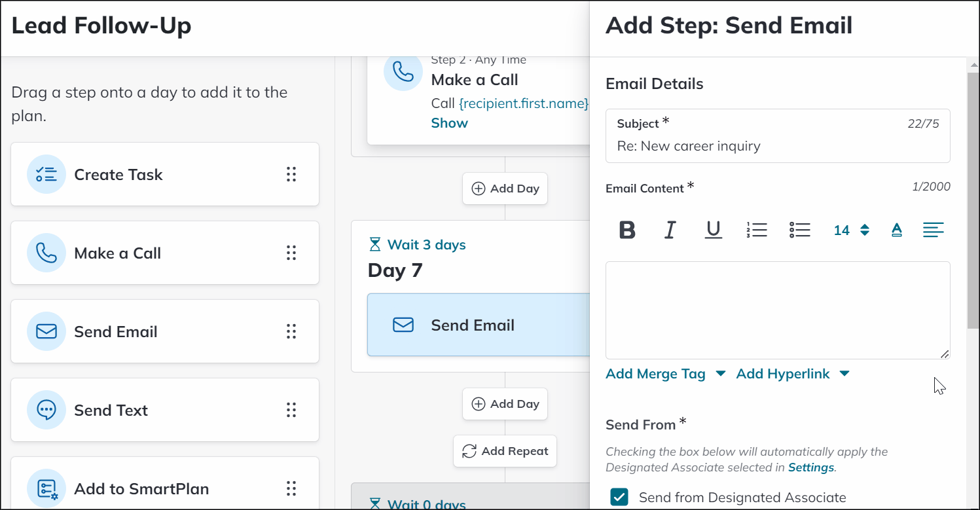Image resolution: width=980 pixels, height=510 pixels.
Task: Grab the drag handle on Send Email
Action: click(291, 331)
